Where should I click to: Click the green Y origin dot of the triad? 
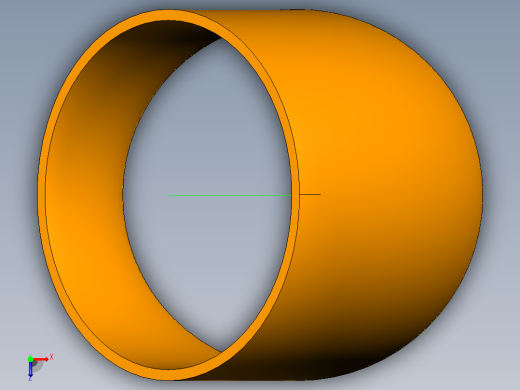tap(30, 359)
